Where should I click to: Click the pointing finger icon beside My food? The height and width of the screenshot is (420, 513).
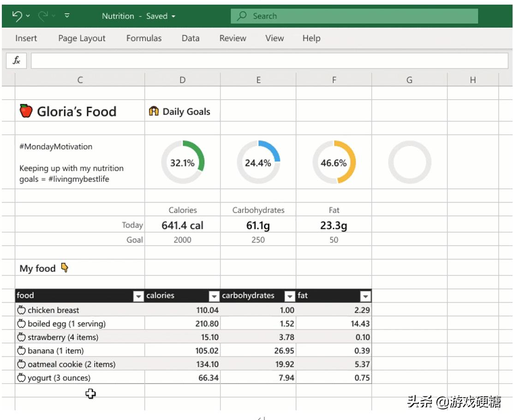pos(63,268)
